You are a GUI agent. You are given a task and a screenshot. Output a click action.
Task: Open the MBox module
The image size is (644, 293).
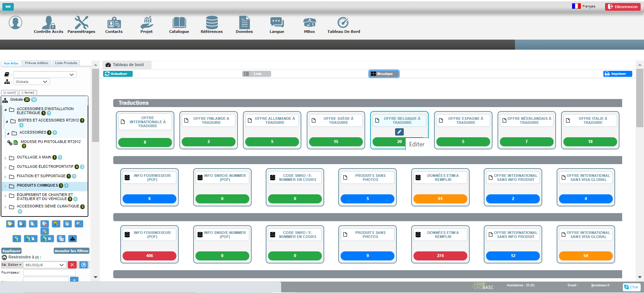tap(309, 25)
